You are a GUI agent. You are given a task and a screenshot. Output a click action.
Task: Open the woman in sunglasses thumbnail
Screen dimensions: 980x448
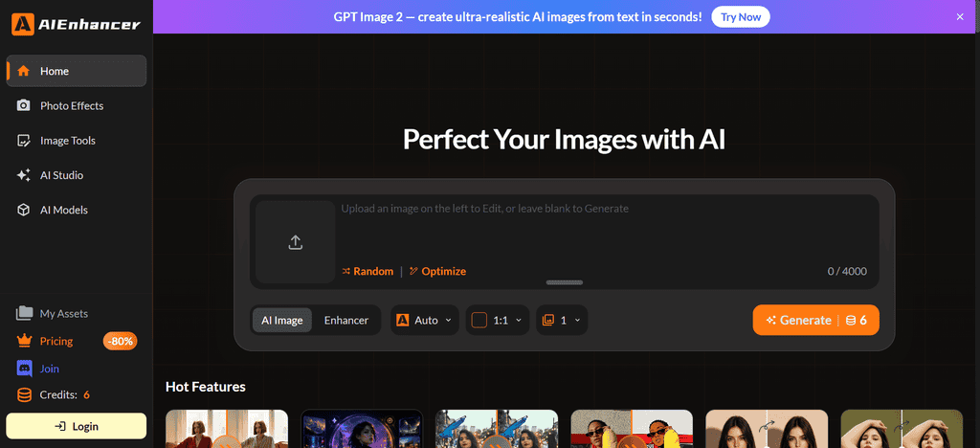click(x=632, y=429)
